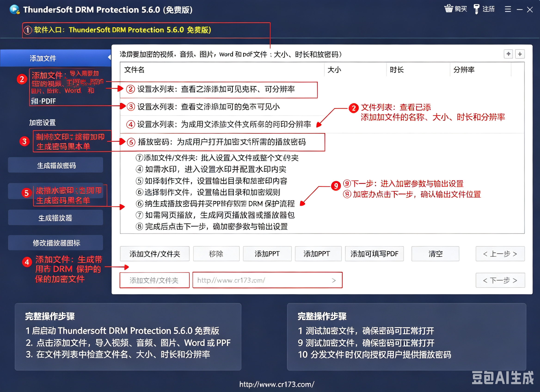Click the line 10 分发文件时仅向授权用户提供播放密码
Viewport: 540px width, 392px height.
point(374,355)
